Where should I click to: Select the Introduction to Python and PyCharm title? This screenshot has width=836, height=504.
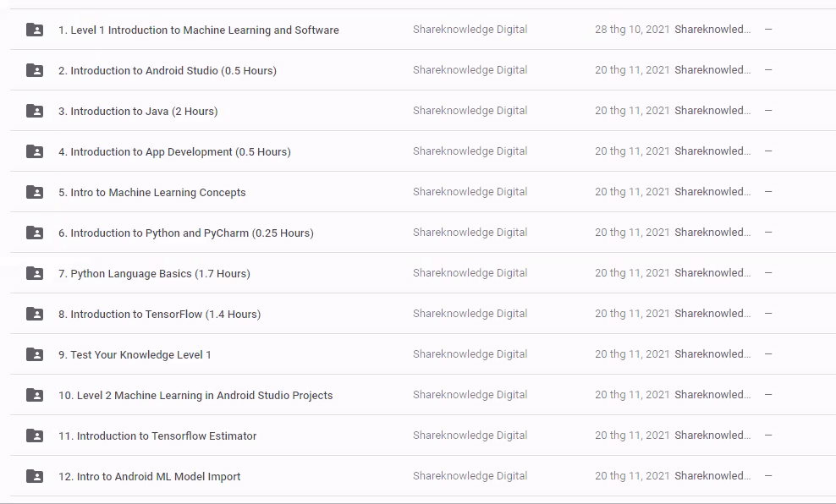(185, 233)
